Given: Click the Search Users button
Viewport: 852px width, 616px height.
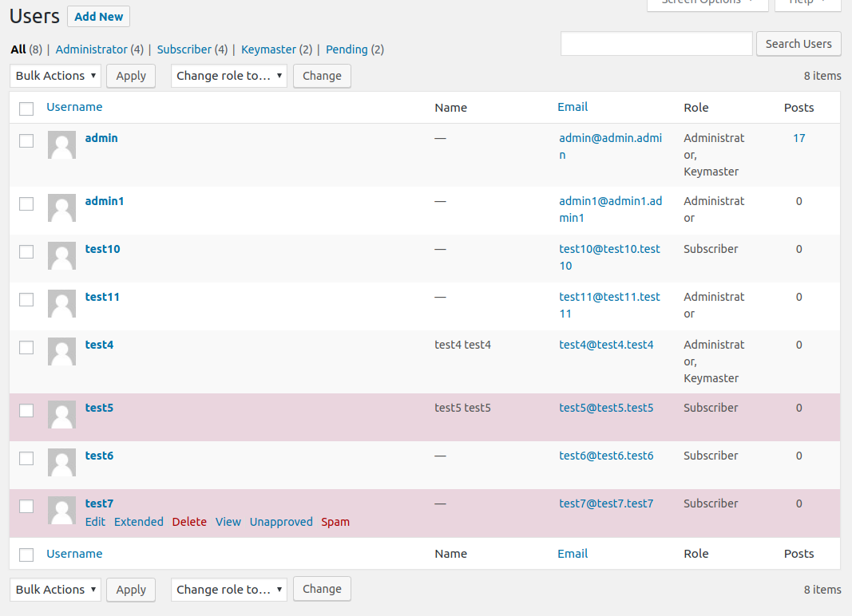Looking at the screenshot, I should tap(799, 44).
